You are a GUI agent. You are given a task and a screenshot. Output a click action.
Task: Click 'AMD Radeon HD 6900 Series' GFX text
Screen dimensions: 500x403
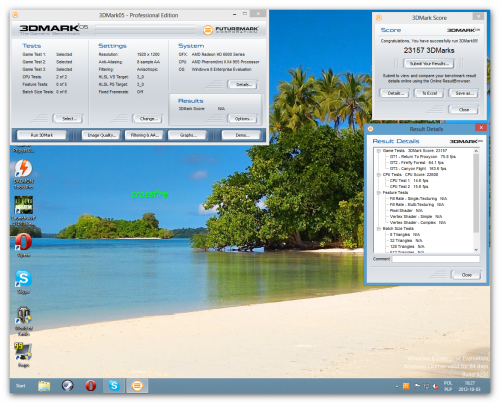[218, 54]
